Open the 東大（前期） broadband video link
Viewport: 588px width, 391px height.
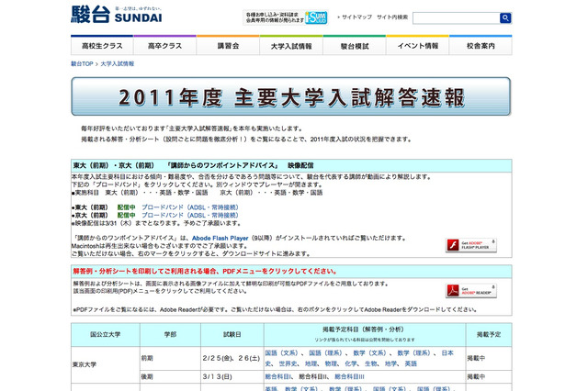[190, 207]
